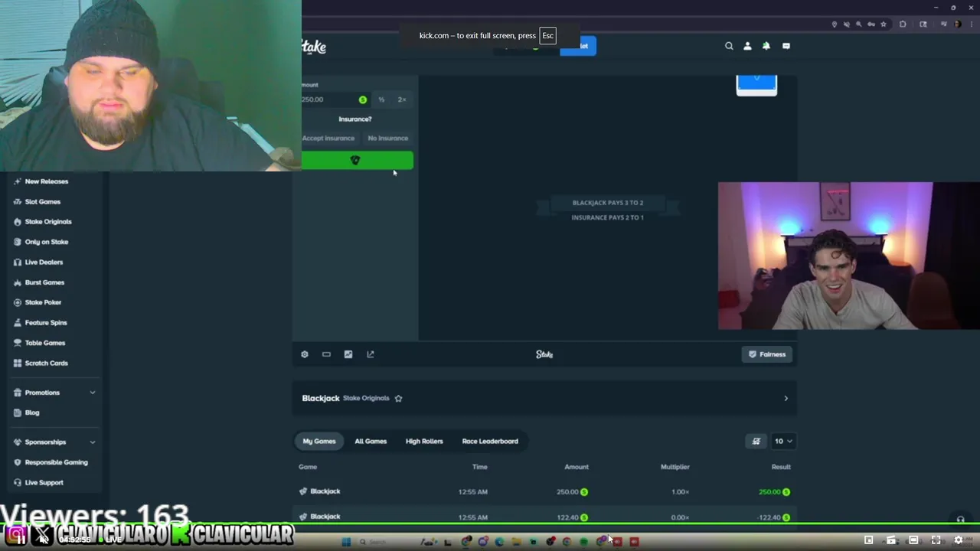The width and height of the screenshot is (980, 551).
Task: Open the live support headset icon at bottom right
Action: click(960, 519)
